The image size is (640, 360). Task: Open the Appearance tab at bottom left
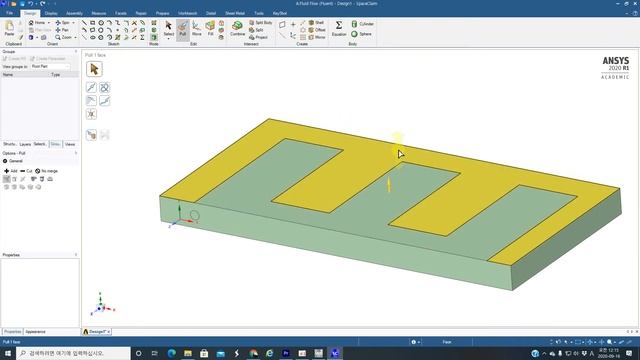click(x=36, y=332)
